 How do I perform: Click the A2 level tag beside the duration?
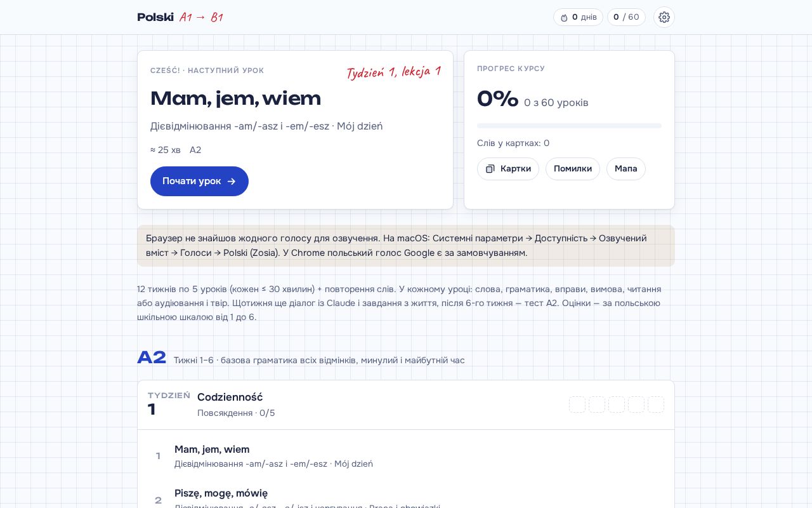(195, 150)
